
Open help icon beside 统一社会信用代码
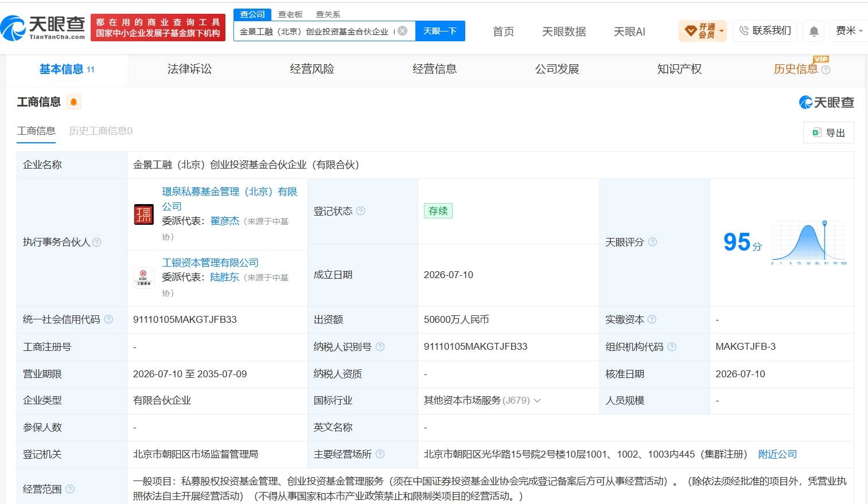108,319
